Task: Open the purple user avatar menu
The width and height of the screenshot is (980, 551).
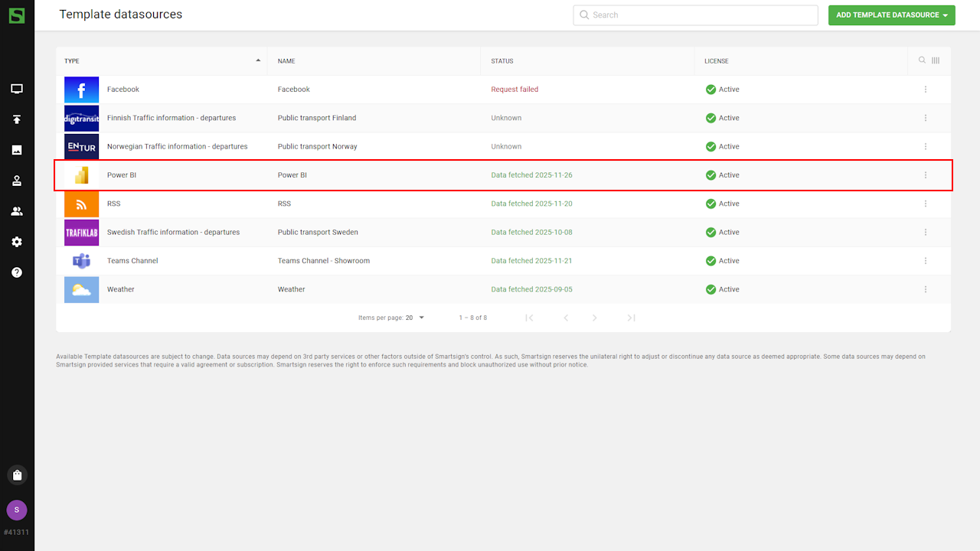Action: (17, 510)
